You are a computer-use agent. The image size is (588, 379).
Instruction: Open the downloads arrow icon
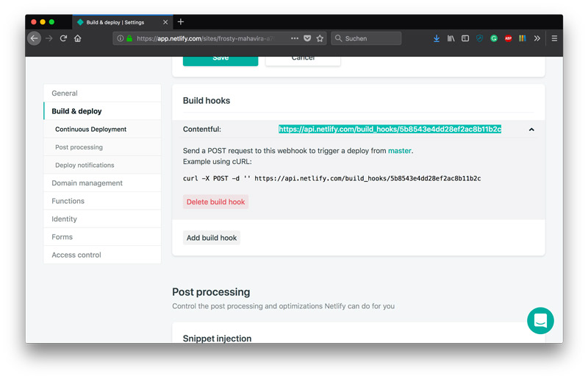tap(436, 38)
